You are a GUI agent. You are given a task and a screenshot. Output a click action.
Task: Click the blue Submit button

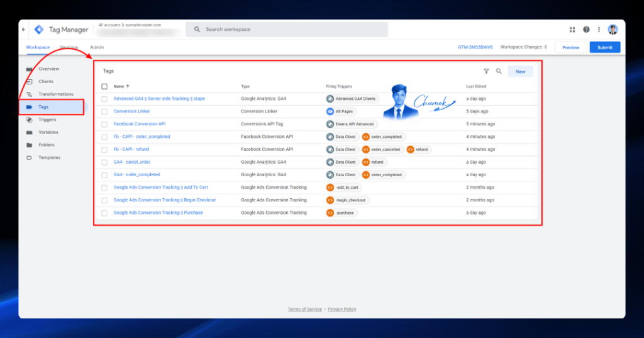604,48
